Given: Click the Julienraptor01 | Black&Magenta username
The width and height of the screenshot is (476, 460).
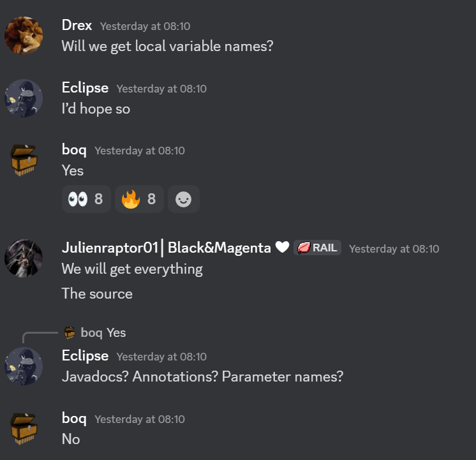Looking at the screenshot, I should pos(167,248).
